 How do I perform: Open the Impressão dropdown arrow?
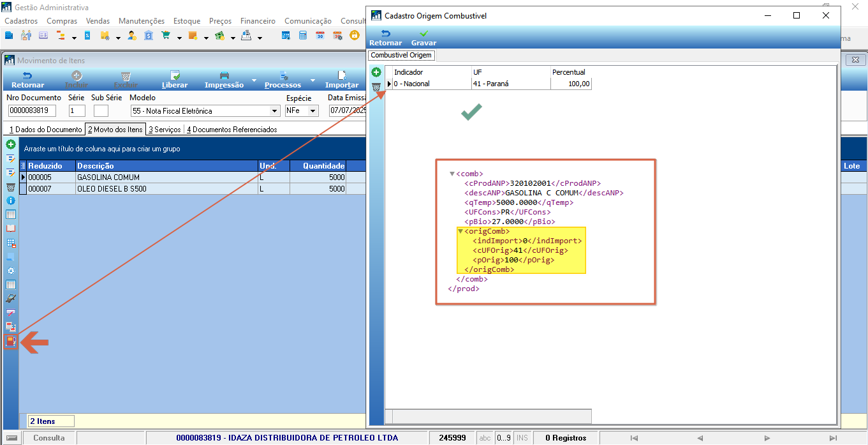(x=254, y=81)
